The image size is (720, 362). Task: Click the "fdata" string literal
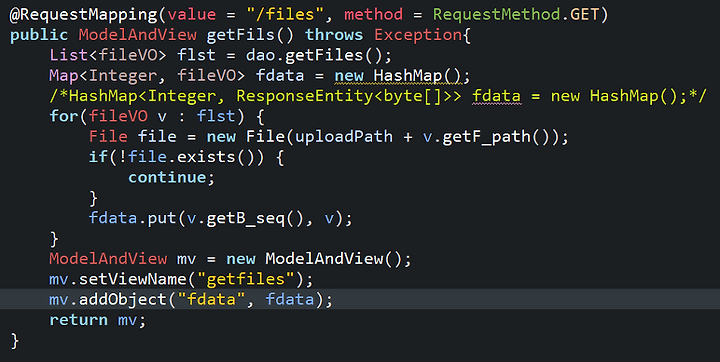coord(211,299)
